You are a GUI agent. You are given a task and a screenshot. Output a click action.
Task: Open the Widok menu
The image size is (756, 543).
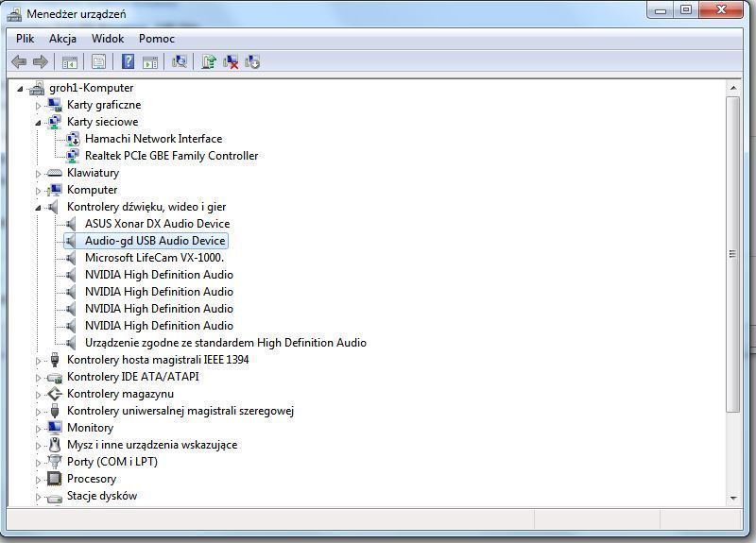pos(108,39)
